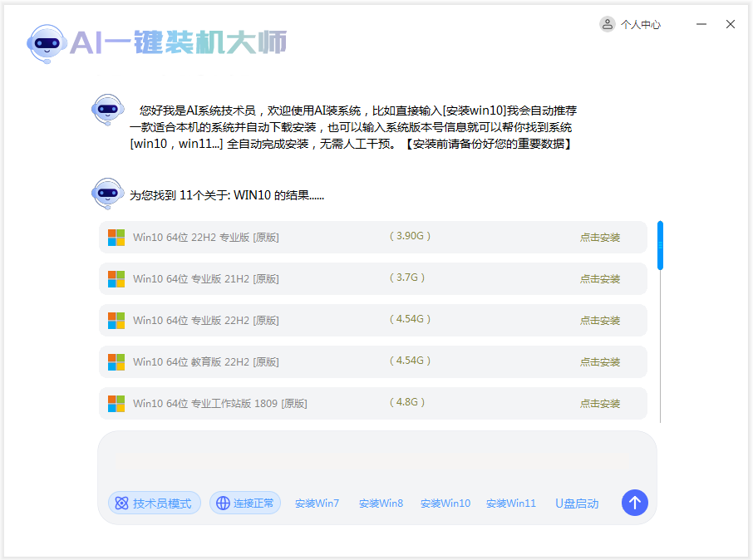Screen dimensions: 753x560
Task: Choose the 安装Win10 shortcut
Action: click(x=445, y=504)
